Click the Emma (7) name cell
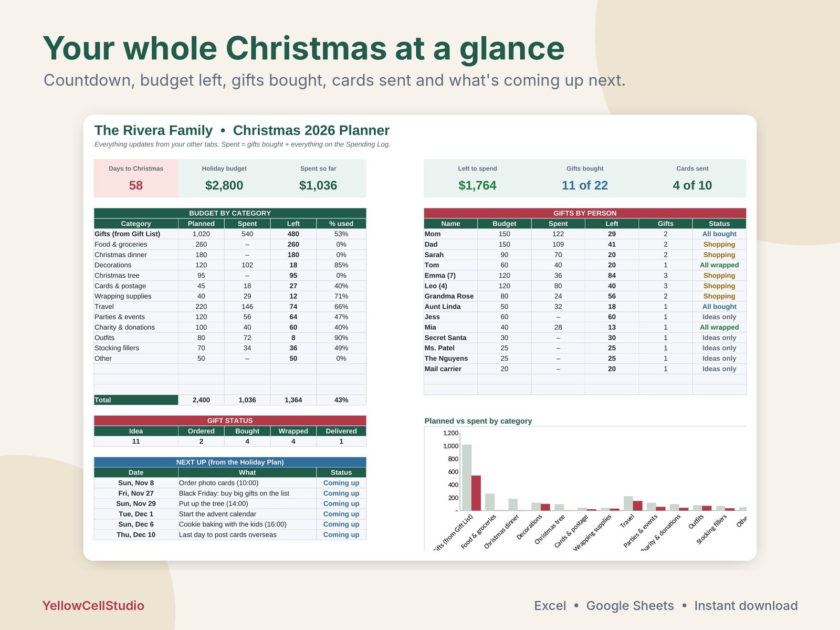 450,276
